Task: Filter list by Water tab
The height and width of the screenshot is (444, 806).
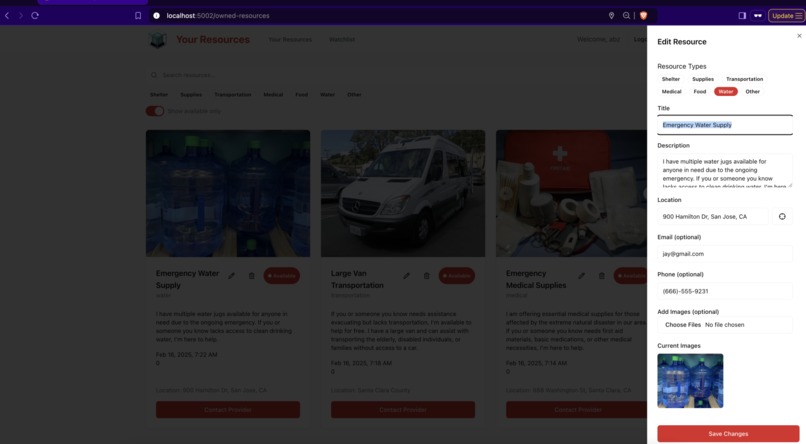Action: point(327,95)
